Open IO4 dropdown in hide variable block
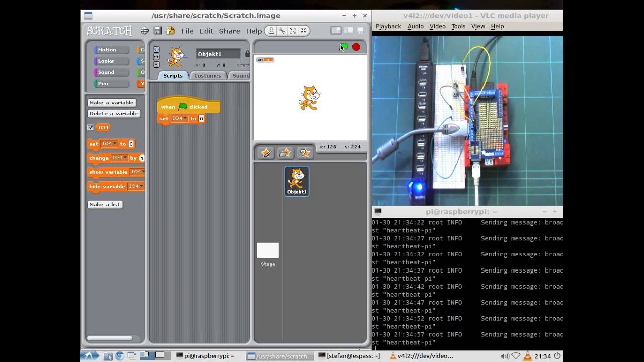 coord(135,186)
